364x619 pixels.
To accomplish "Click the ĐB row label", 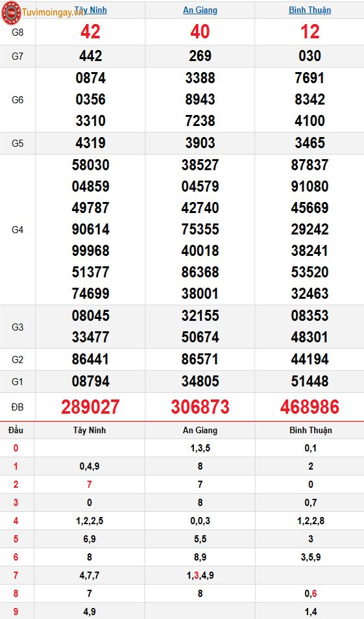I will click(18, 407).
